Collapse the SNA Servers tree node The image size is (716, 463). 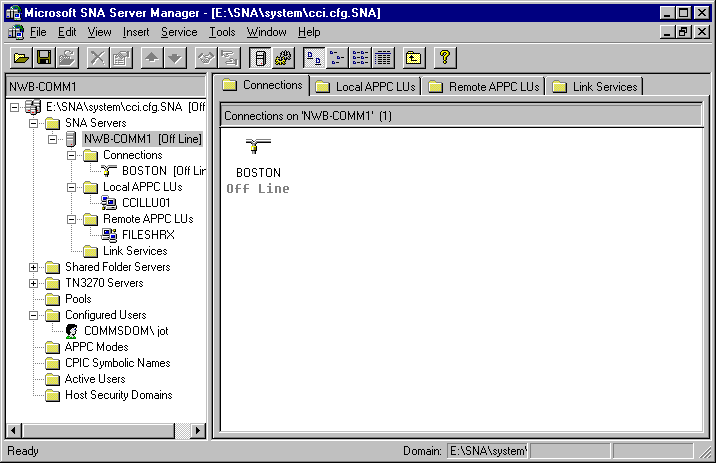(x=34, y=123)
